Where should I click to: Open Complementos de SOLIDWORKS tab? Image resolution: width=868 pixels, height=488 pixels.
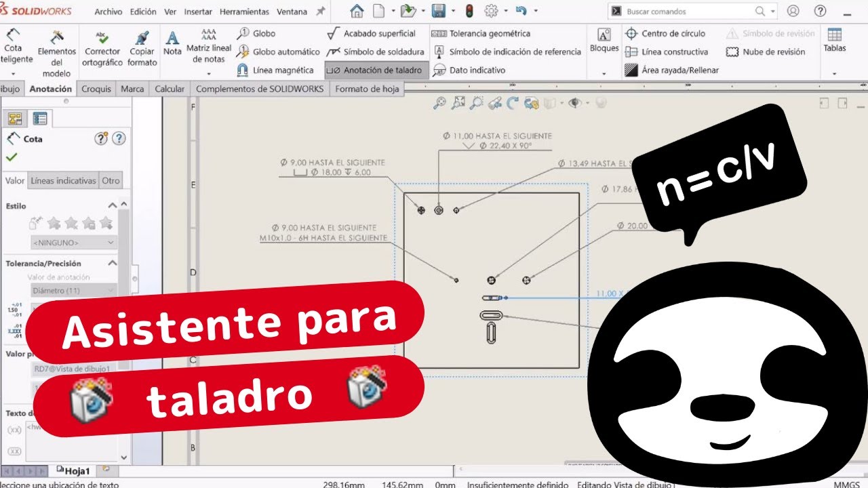(x=260, y=89)
